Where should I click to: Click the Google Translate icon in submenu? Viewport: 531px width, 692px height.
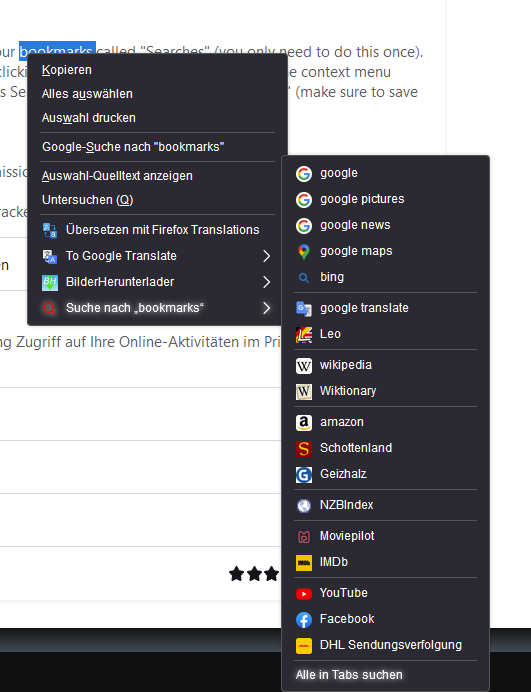(304, 308)
